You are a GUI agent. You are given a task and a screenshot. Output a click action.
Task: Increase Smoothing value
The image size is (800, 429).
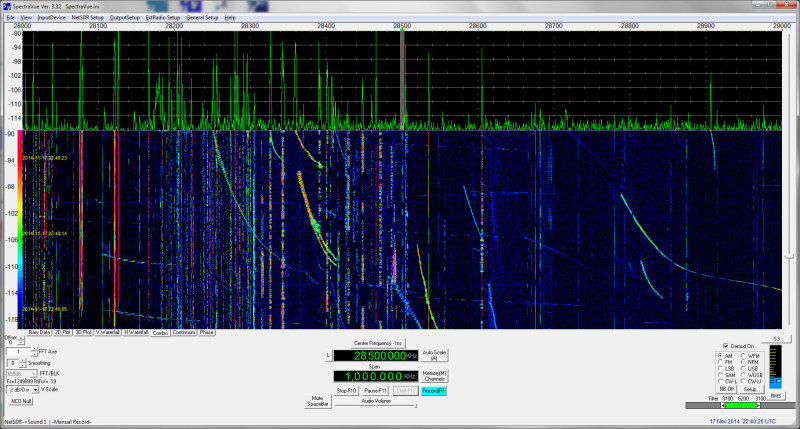(x=22, y=361)
